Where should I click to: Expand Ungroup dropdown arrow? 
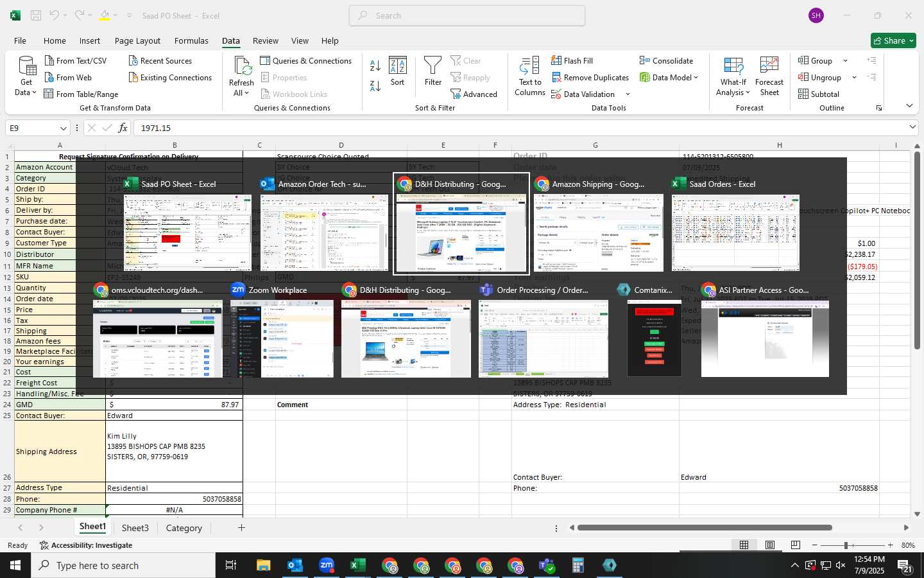tap(854, 78)
